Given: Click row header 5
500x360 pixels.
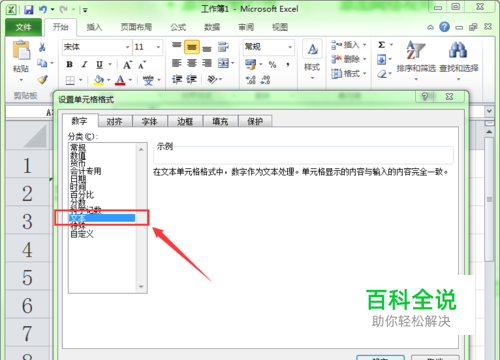Looking at the screenshot, I should [27, 278].
